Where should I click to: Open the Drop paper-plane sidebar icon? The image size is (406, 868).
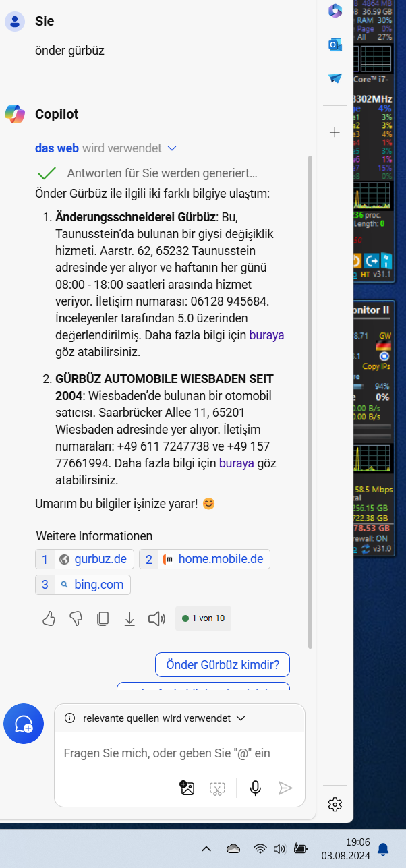pos(335,78)
